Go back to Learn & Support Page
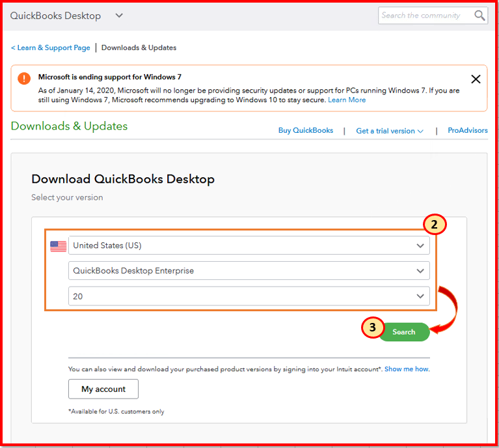Viewport: 499px width, 448px height. [x=50, y=48]
